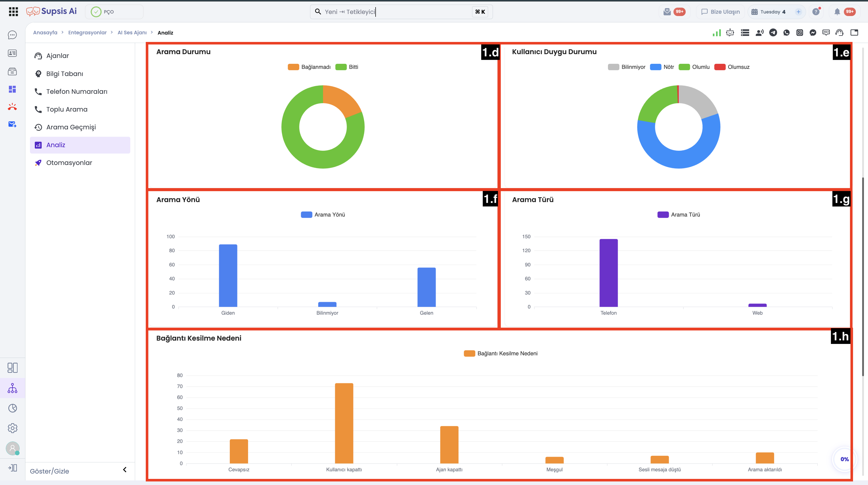Go to Entegrasyonlar breadcrumb link
Viewport: 868px width, 485px height.
click(87, 33)
